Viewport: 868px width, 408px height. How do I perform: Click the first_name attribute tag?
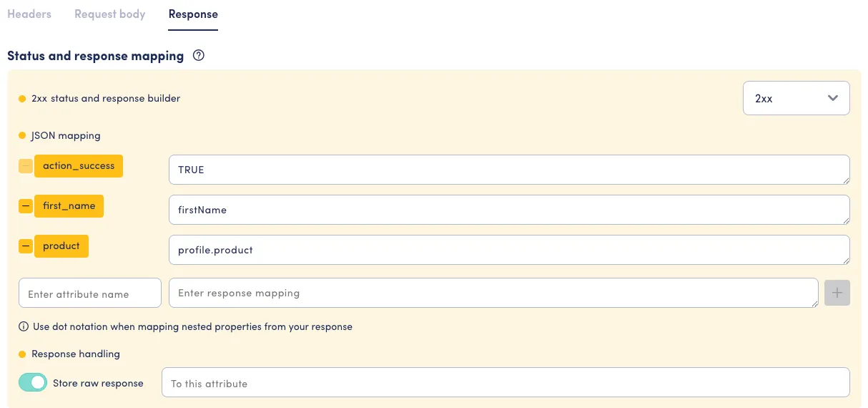click(69, 206)
